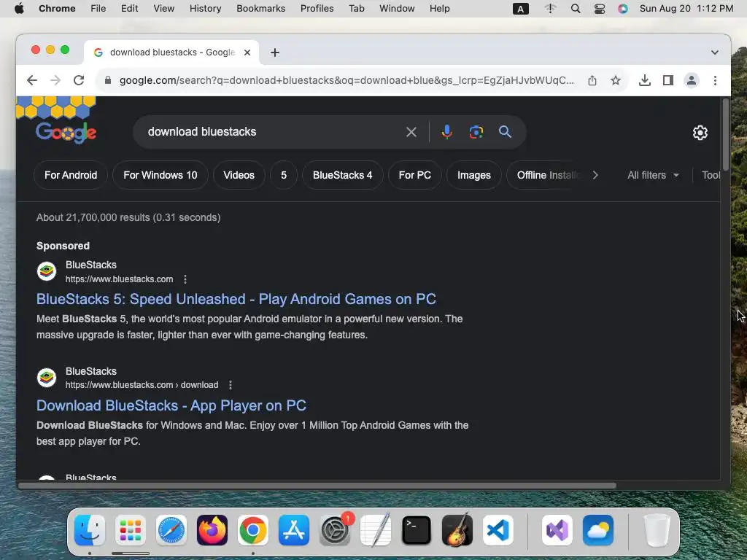Click Siri icon in menu bar
The image size is (747, 560).
623,9
